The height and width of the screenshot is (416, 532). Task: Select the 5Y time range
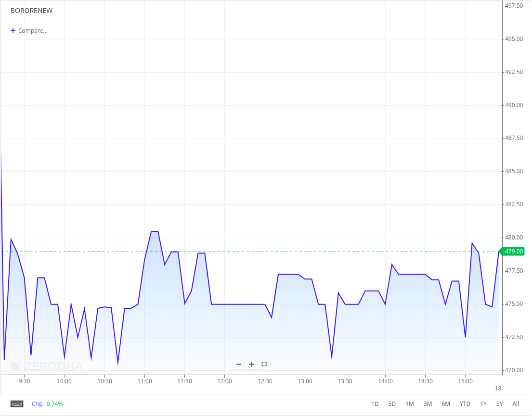(499, 404)
